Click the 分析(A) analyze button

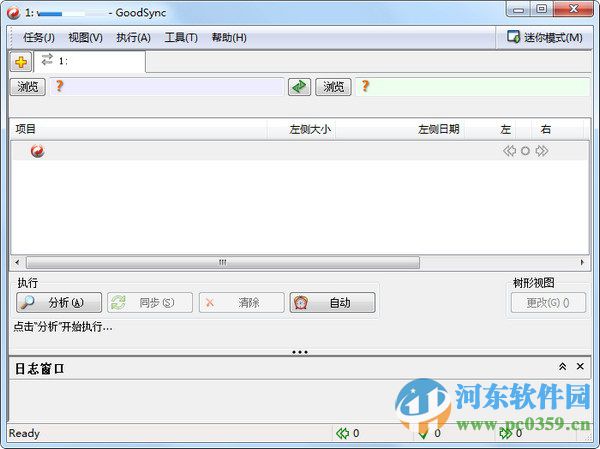coord(59,303)
